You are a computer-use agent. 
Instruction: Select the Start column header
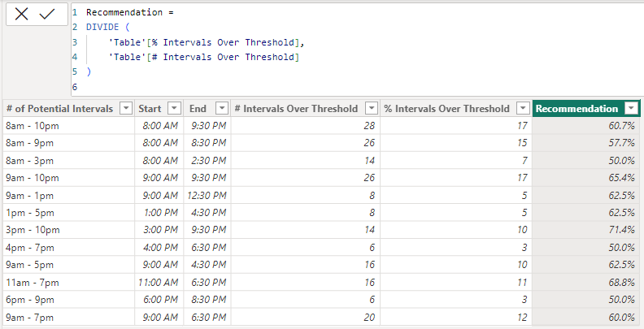tap(150, 109)
